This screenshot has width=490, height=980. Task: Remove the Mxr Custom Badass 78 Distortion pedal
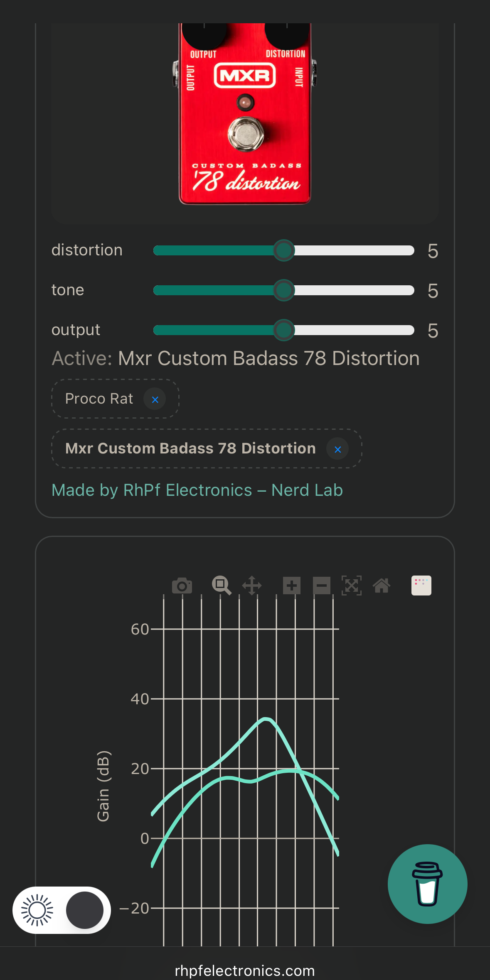337,449
